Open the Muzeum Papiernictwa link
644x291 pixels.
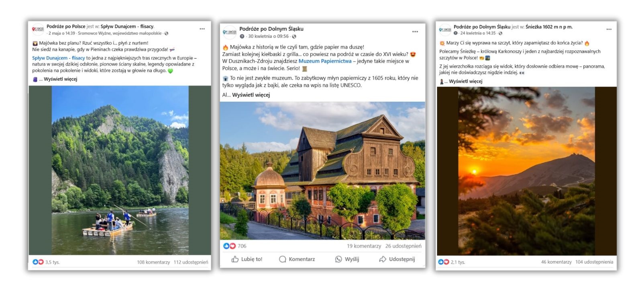(325, 61)
